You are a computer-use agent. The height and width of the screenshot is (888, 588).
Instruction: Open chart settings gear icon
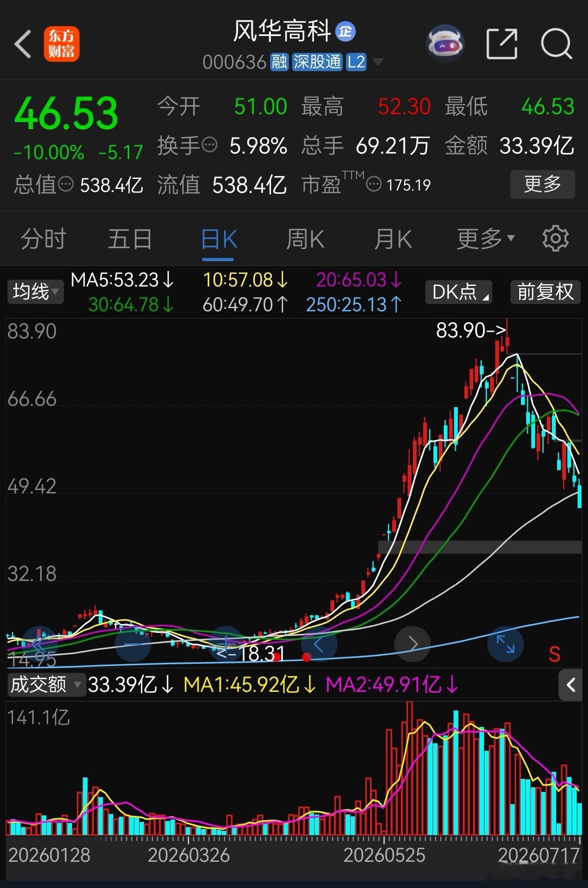(556, 239)
